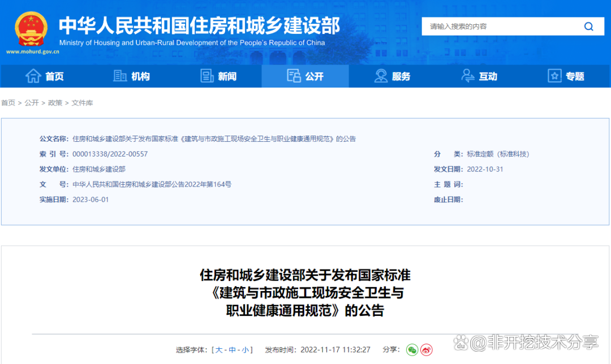Click the headset person icon beside 服务
This screenshot has height=364, width=611.
coord(381,76)
